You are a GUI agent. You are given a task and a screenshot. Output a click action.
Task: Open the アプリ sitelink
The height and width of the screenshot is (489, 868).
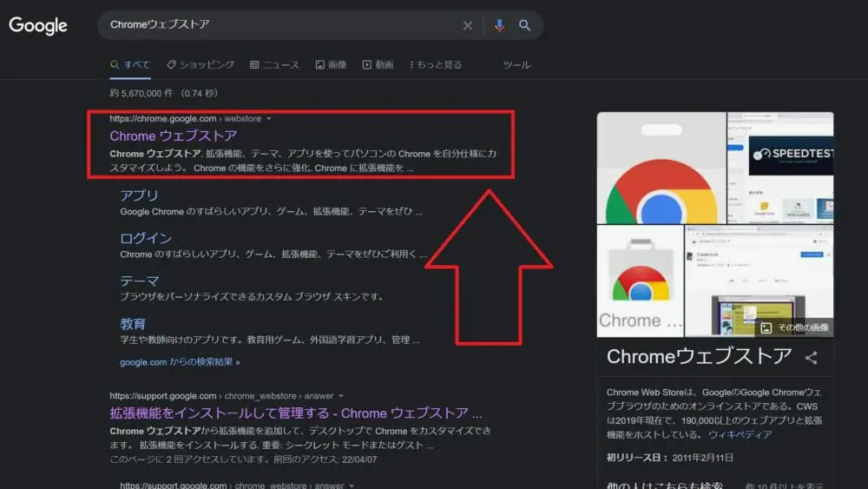click(139, 195)
